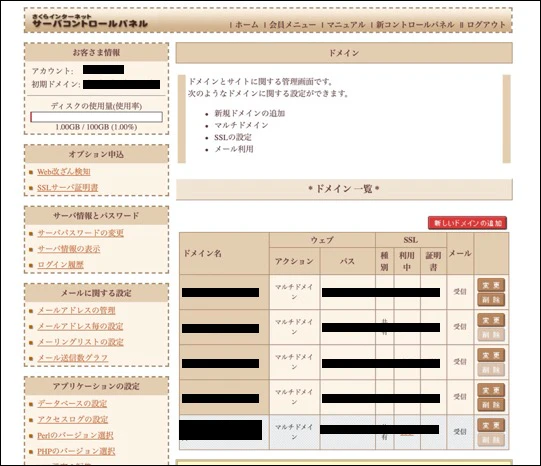Open サーバパスワードの変更
Viewport: 541px width, 466px height.
point(80,233)
